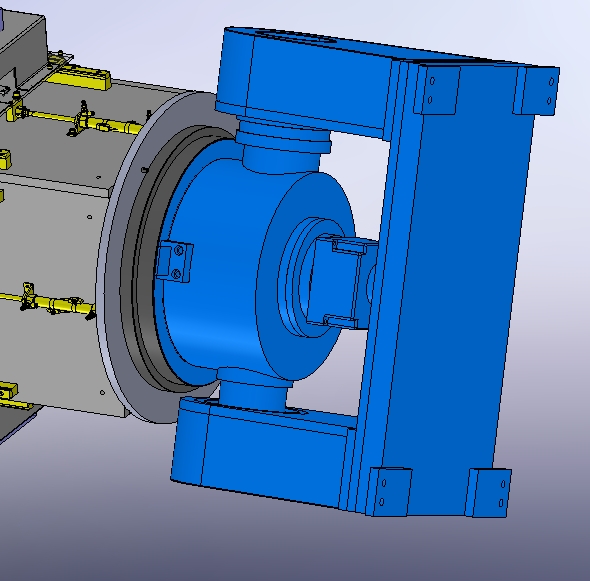Image resolution: width=590 pixels, height=581 pixels.
Task: Pick bottom-right mounting tab on back plate
Action: (488, 493)
